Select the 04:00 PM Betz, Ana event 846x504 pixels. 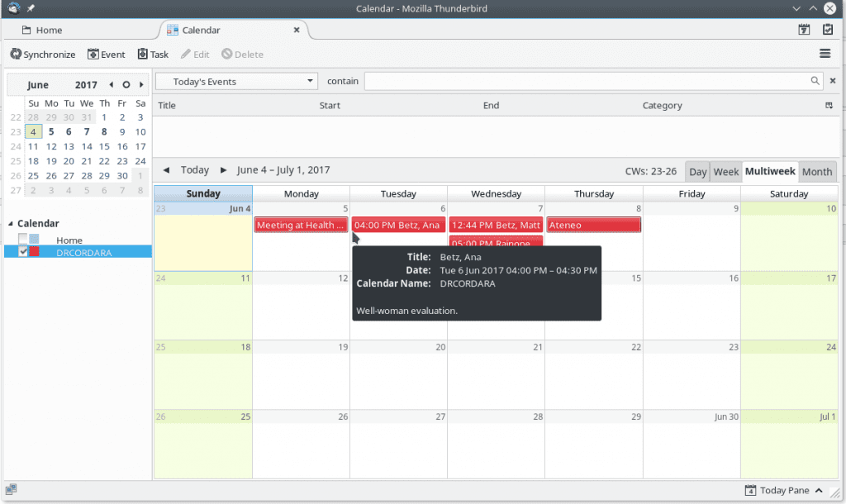tap(398, 225)
